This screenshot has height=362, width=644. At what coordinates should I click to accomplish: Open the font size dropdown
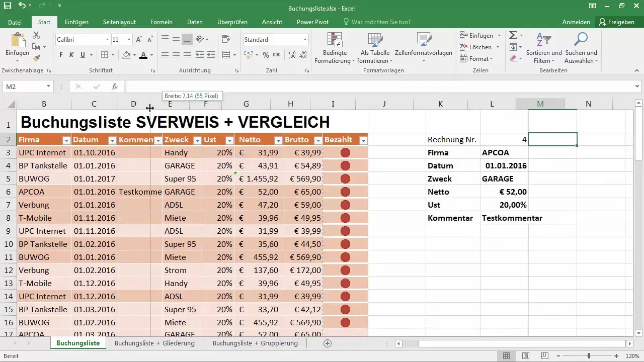pos(129,39)
